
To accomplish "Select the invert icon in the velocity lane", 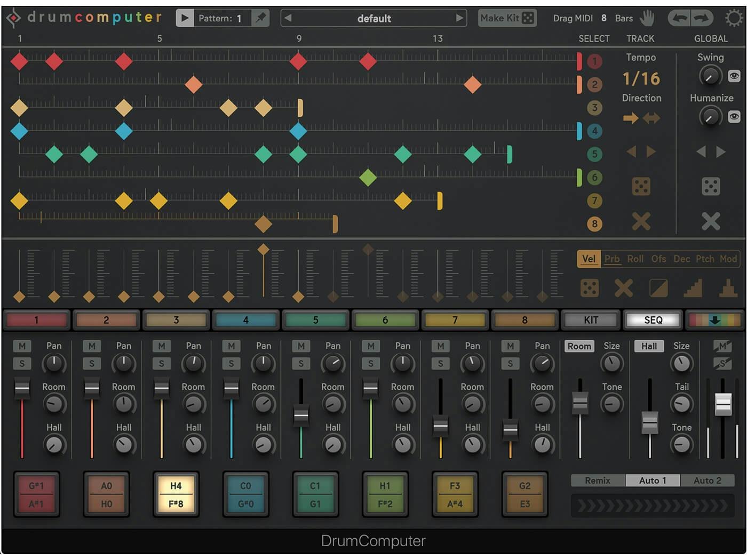I will [657, 287].
